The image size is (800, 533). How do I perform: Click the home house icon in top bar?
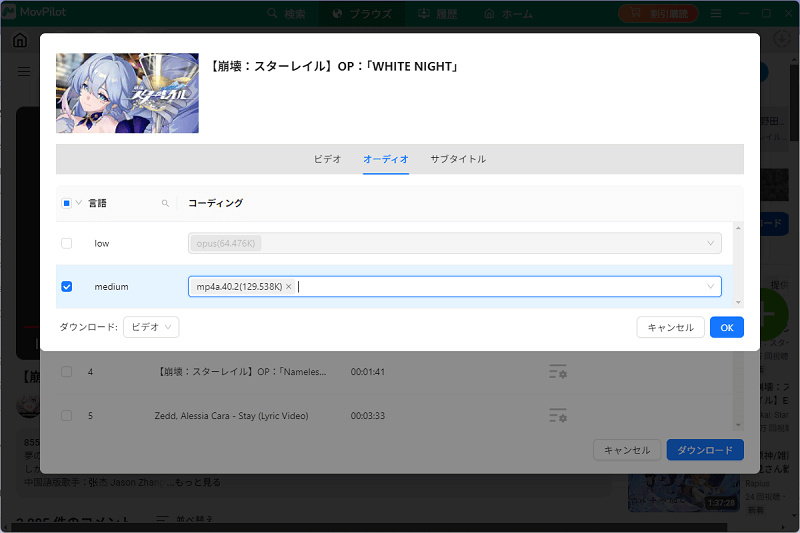489,13
